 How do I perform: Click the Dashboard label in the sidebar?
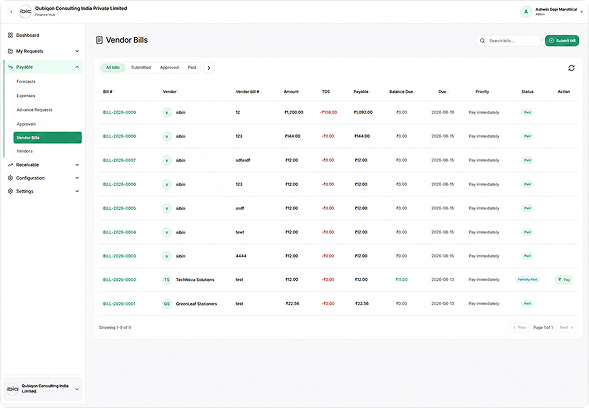click(27, 35)
